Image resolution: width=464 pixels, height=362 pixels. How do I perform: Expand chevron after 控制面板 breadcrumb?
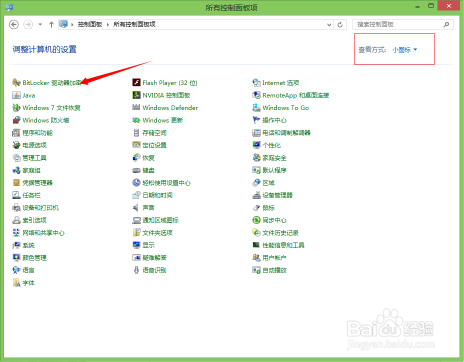pos(108,24)
